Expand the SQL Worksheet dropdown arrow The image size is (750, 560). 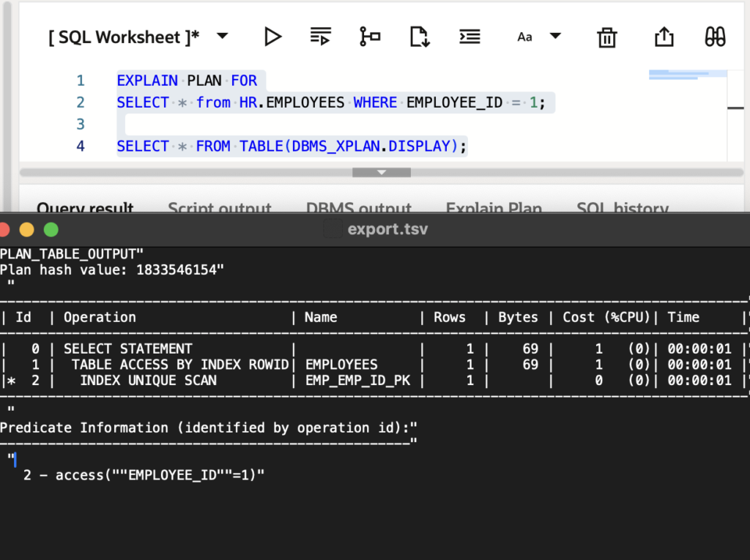coord(223,37)
